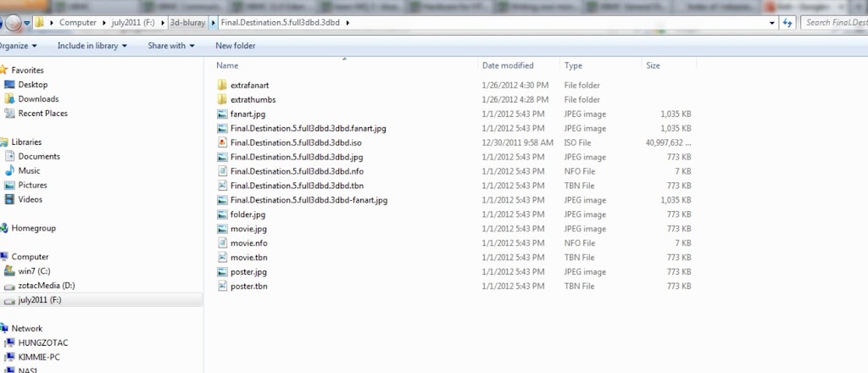Select poster.jpg file icon
The height and width of the screenshot is (373, 868).
222,272
